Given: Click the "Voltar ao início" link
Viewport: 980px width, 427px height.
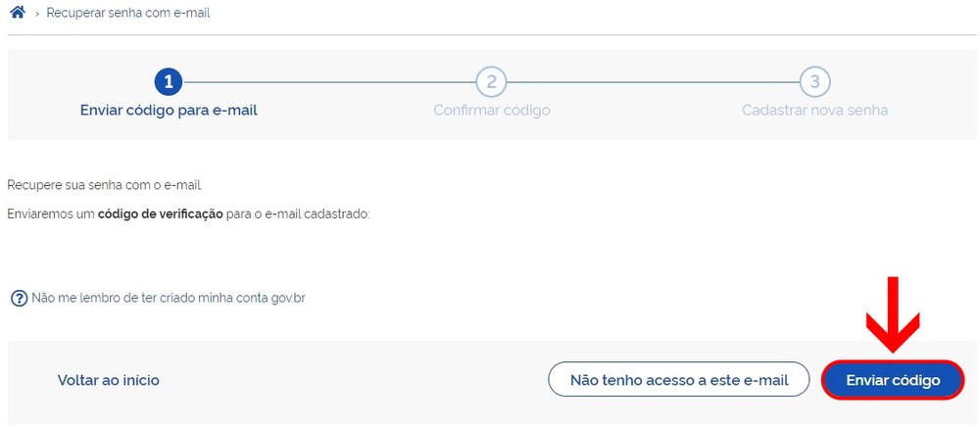Looking at the screenshot, I should 108,380.
